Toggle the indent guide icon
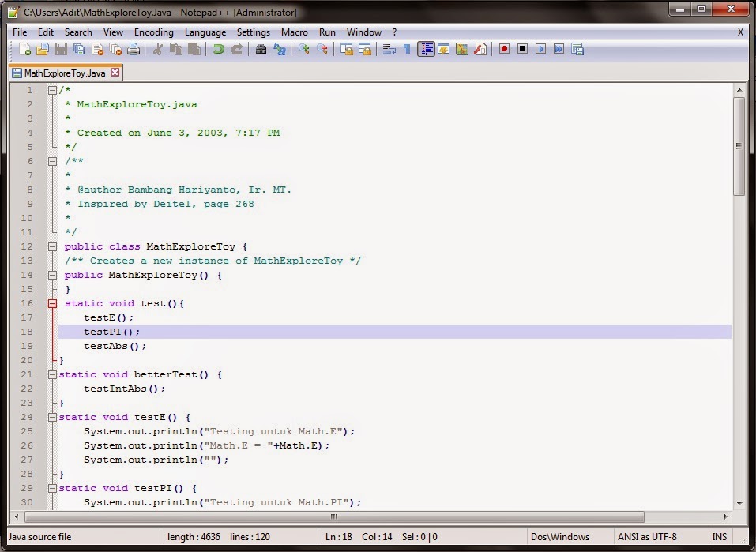This screenshot has width=756, height=552. tap(427, 49)
